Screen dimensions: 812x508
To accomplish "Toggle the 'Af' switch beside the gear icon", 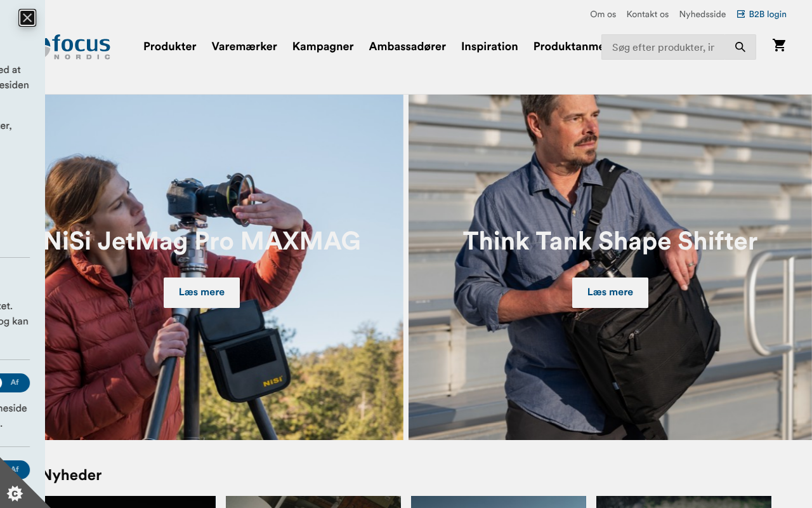I will (15, 469).
